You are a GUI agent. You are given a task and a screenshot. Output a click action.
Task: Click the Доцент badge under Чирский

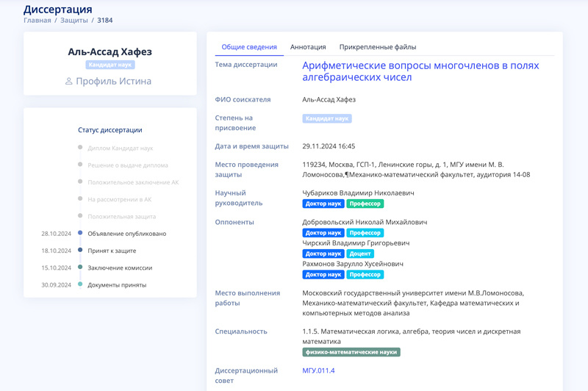[x=360, y=254]
